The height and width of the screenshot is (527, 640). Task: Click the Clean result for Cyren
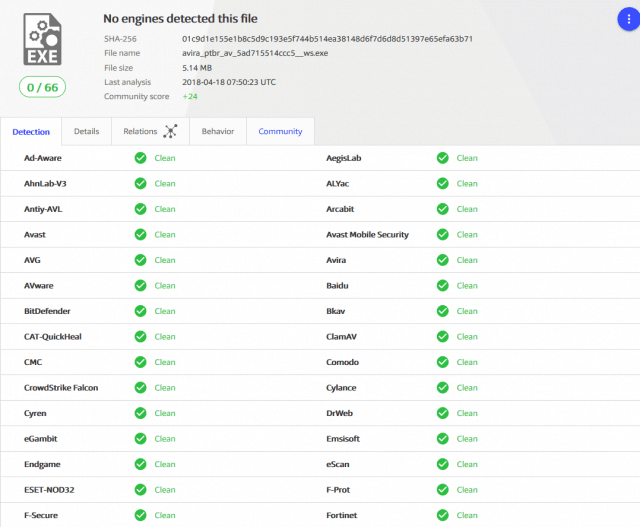click(x=165, y=413)
